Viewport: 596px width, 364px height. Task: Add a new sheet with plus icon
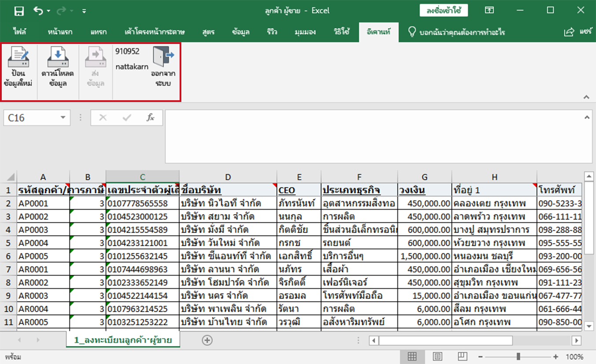pos(207,340)
